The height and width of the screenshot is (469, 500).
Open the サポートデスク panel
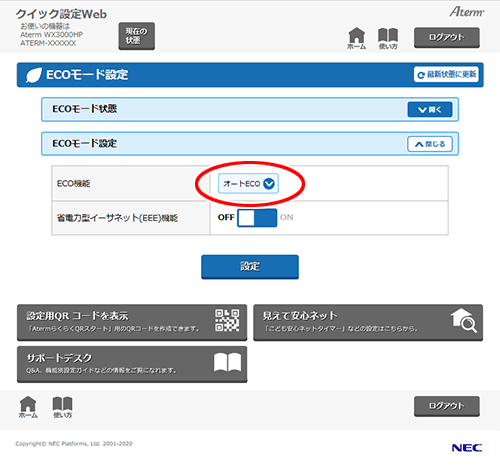click(132, 364)
